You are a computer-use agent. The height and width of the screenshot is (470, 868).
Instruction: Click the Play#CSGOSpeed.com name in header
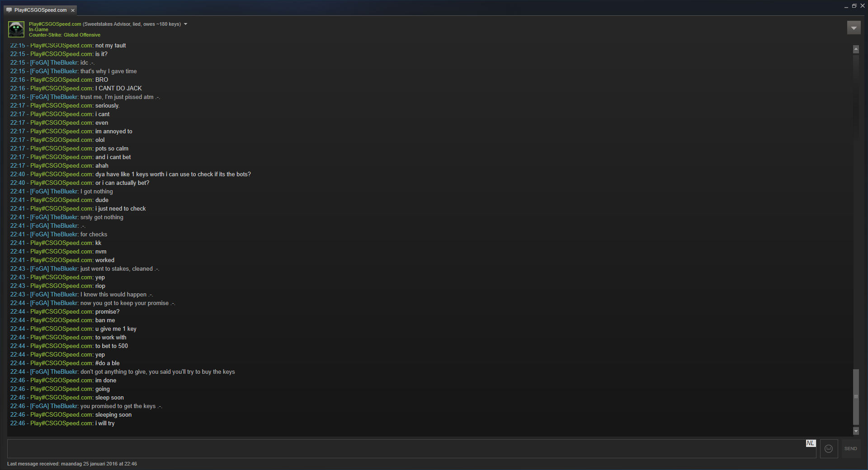point(55,24)
